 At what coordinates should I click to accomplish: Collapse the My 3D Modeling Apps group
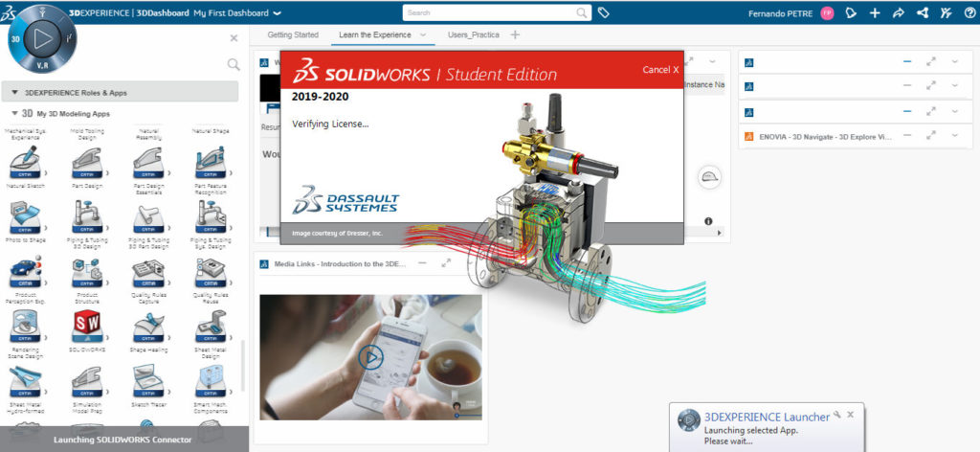(15, 114)
